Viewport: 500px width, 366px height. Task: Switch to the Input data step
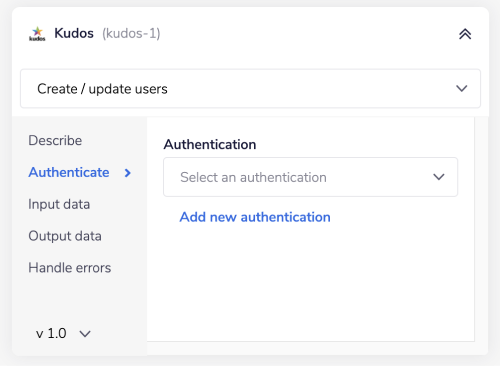59,204
